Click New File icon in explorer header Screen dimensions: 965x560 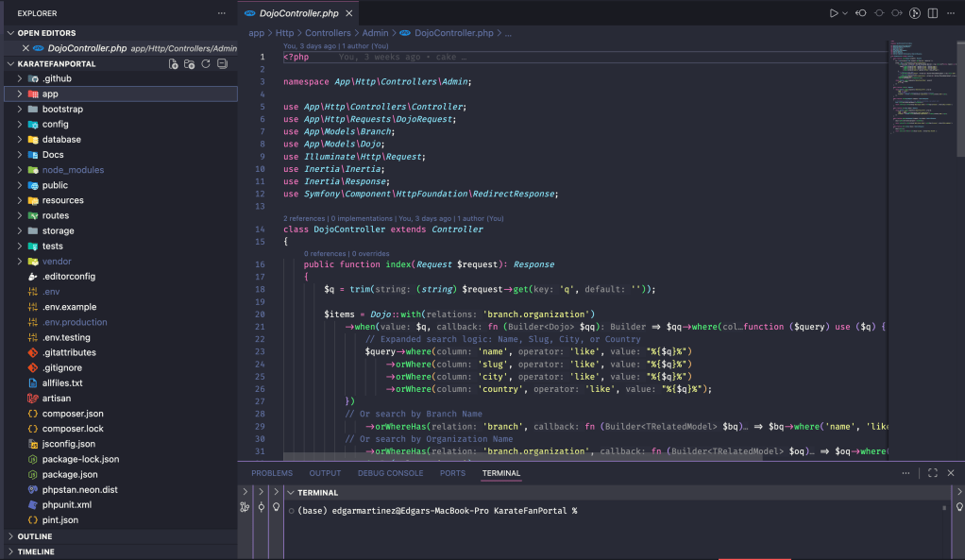click(173, 63)
